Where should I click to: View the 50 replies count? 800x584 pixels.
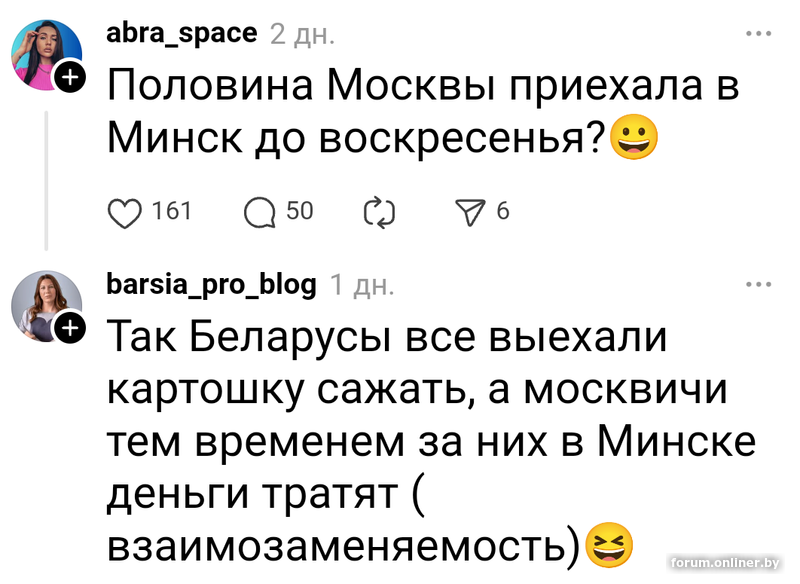coord(300,211)
